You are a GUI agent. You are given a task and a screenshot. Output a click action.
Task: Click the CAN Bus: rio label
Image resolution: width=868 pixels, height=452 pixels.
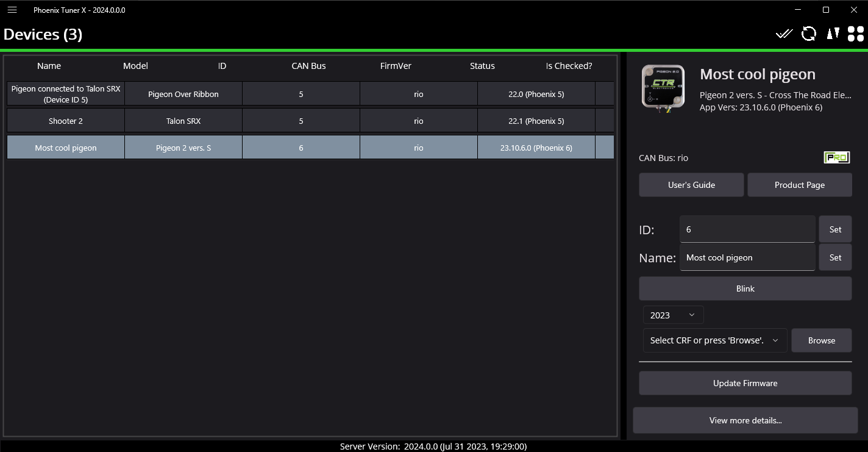[x=663, y=158]
